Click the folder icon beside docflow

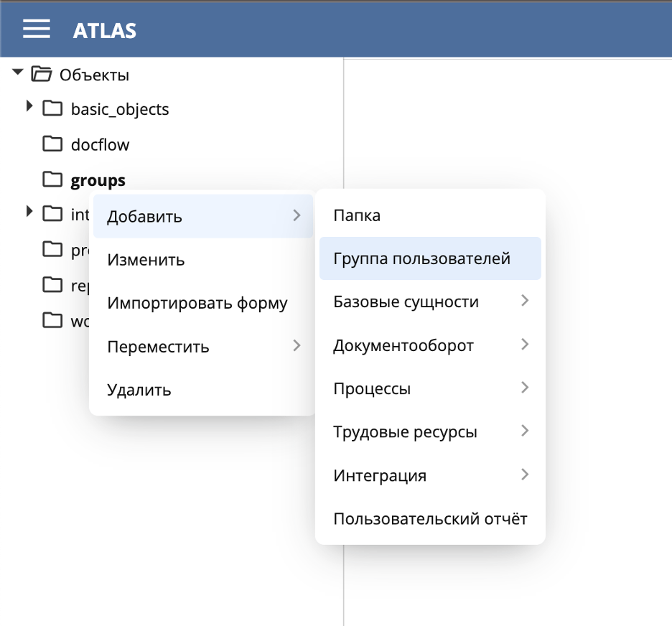(52, 144)
